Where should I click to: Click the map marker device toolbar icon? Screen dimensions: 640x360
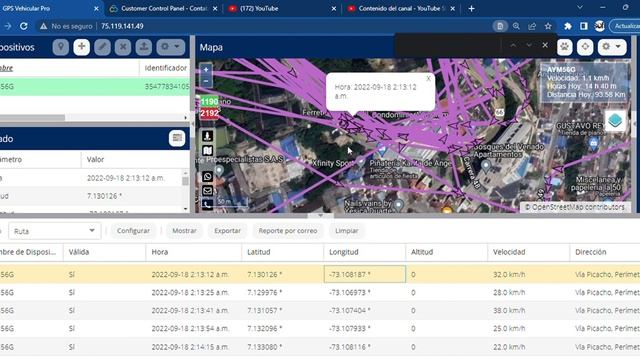pos(60,47)
